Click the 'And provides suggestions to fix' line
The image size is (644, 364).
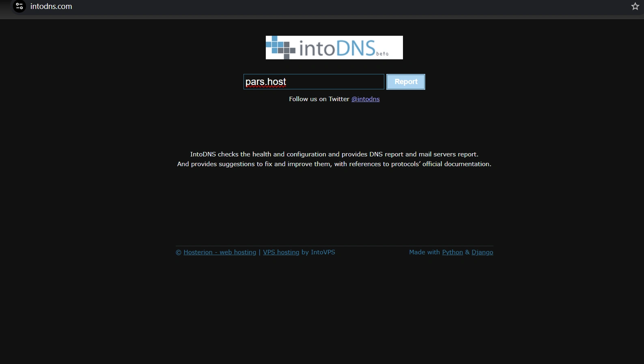(334, 164)
